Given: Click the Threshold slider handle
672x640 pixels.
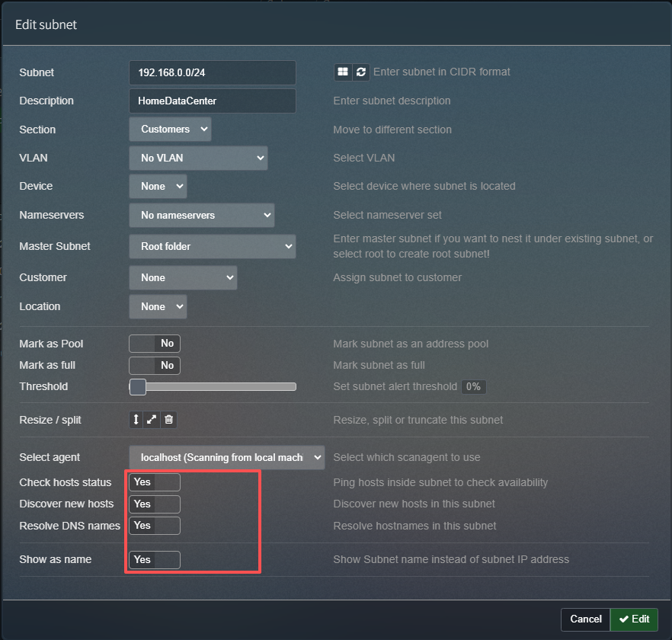Looking at the screenshot, I should click(138, 387).
